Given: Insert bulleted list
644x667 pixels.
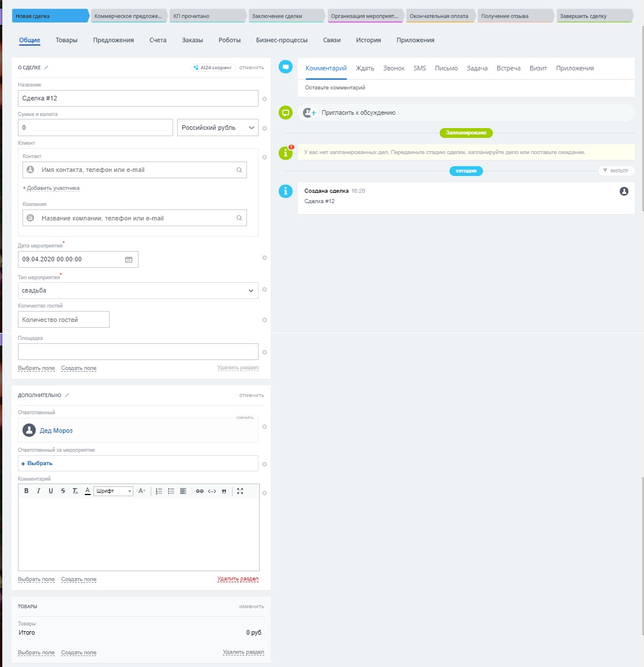Looking at the screenshot, I should click(171, 491).
